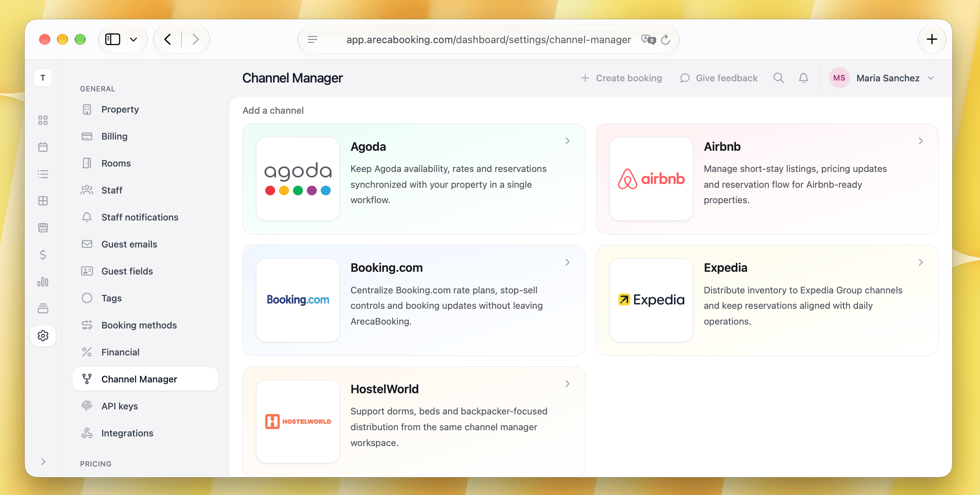Image resolution: width=980 pixels, height=495 pixels.
Task: Click the Booking methods icon
Action: pos(87,325)
